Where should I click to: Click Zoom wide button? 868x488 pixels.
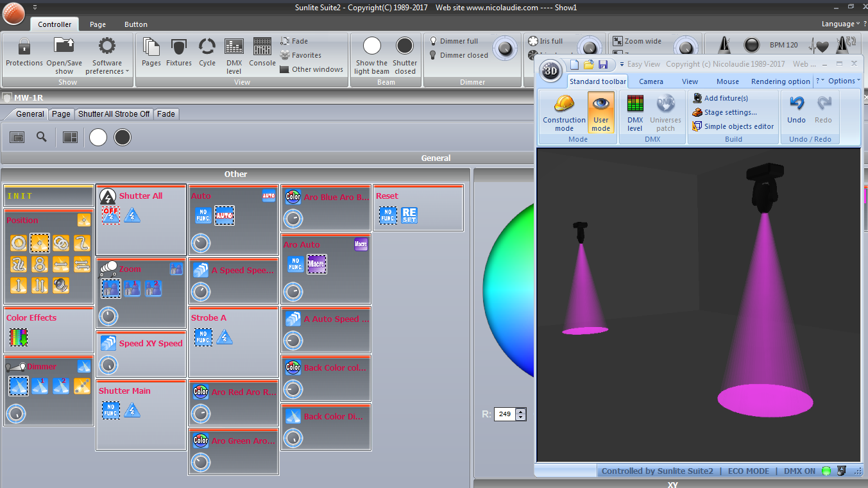pos(636,41)
